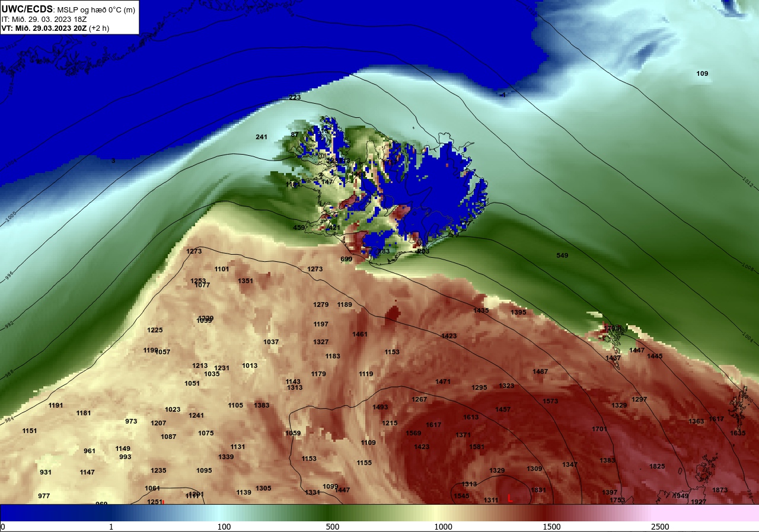Click the value 1051

coord(192,383)
